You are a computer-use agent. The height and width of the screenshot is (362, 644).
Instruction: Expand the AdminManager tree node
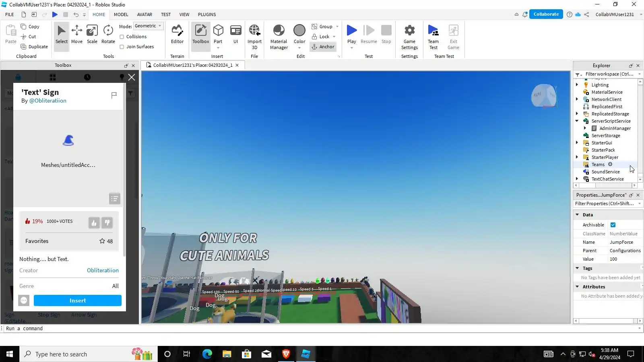coord(585,128)
